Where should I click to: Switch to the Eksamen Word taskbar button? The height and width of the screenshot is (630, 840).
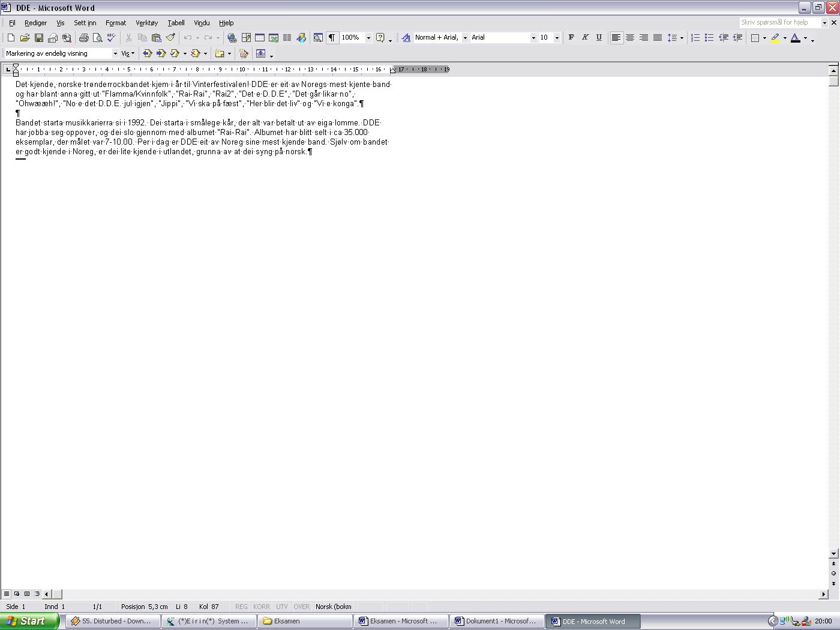tap(401, 621)
